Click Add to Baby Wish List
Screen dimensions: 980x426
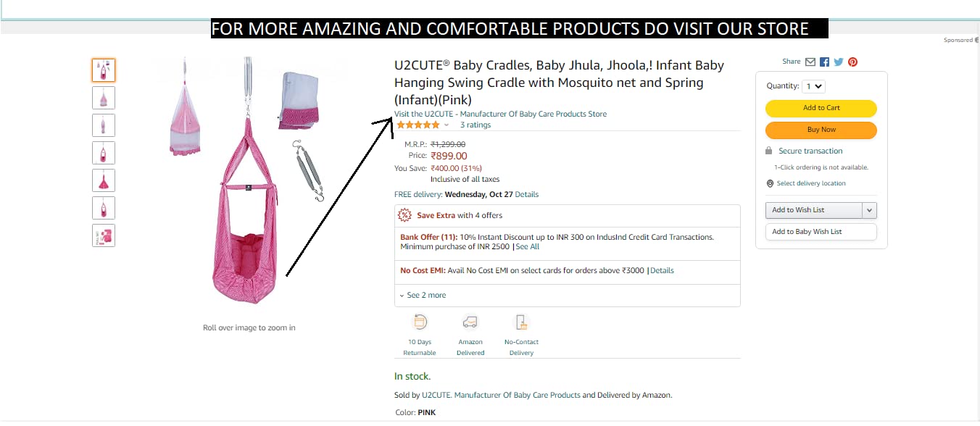(821, 232)
